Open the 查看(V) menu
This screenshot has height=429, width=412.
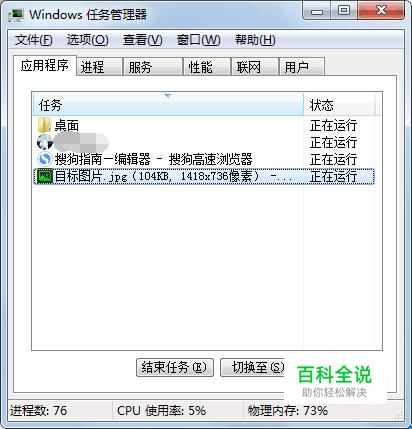143,40
